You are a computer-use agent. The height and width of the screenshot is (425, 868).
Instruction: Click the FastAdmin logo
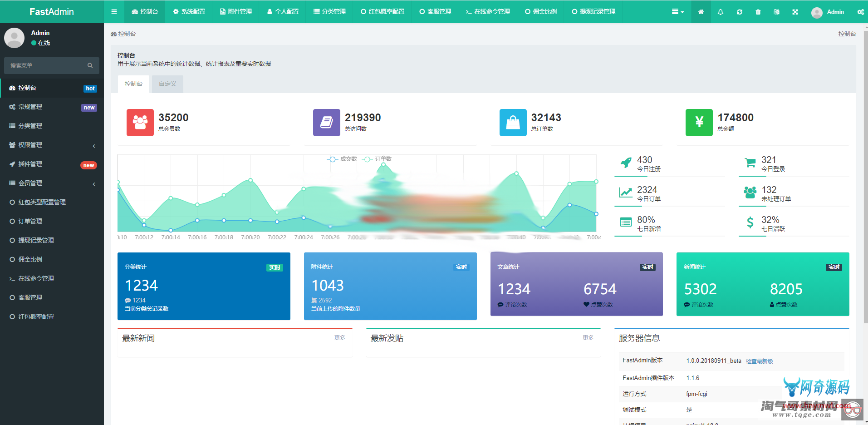pyautogui.click(x=52, y=12)
